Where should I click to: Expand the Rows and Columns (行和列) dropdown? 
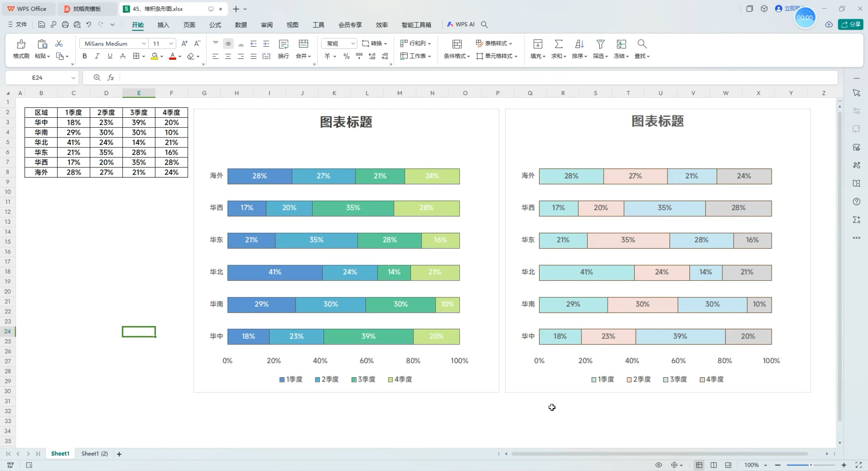click(x=429, y=44)
